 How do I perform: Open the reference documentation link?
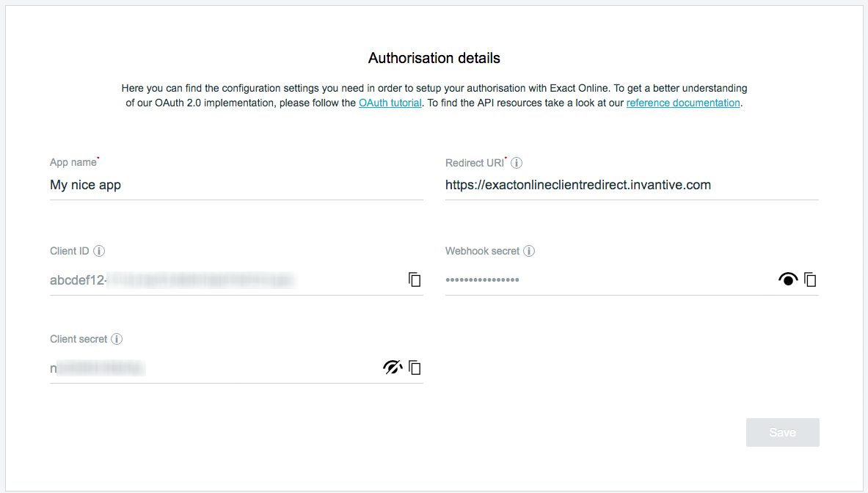pos(683,103)
